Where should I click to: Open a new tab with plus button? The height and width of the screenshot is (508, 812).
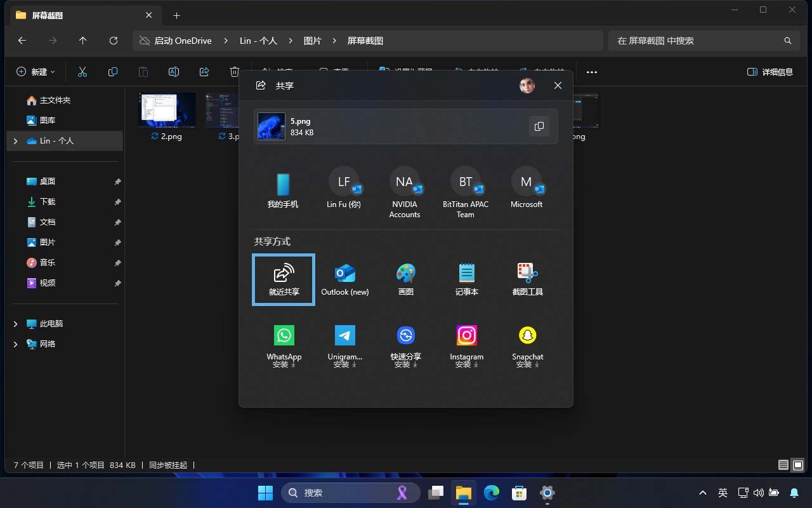[176, 15]
